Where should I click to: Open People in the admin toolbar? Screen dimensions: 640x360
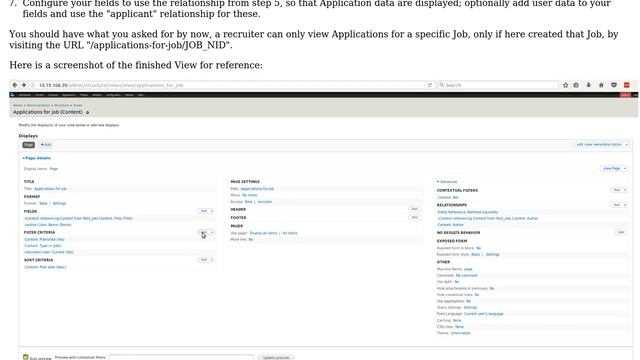tap(84, 95)
